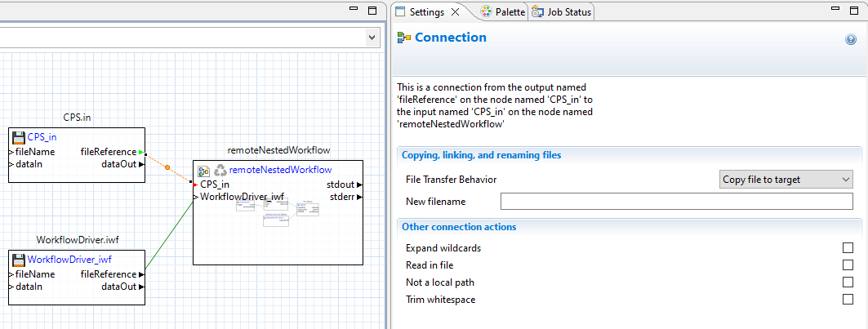868x329 pixels.
Task: Enable the Read in file checkbox
Action: click(848, 265)
